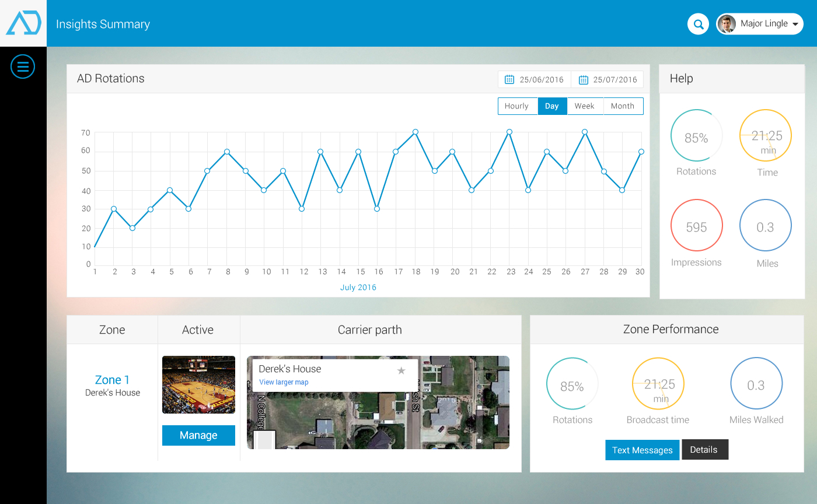Click the AD logo icon
Image resolution: width=817 pixels, height=504 pixels.
[x=23, y=23]
